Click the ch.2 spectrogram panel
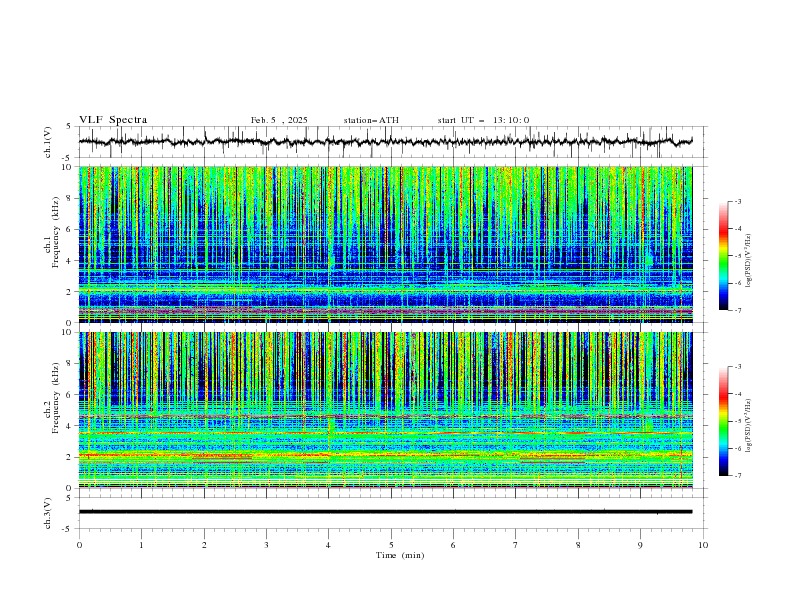 [385, 410]
